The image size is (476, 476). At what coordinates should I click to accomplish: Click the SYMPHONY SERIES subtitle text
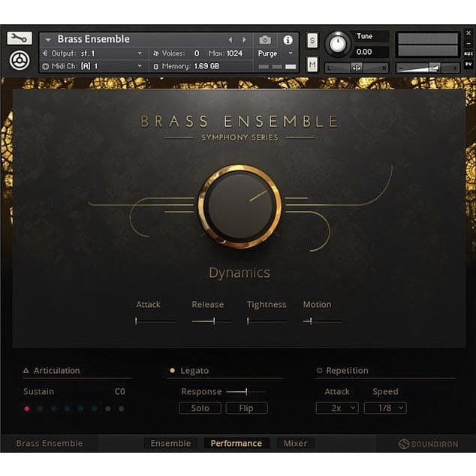click(240, 137)
